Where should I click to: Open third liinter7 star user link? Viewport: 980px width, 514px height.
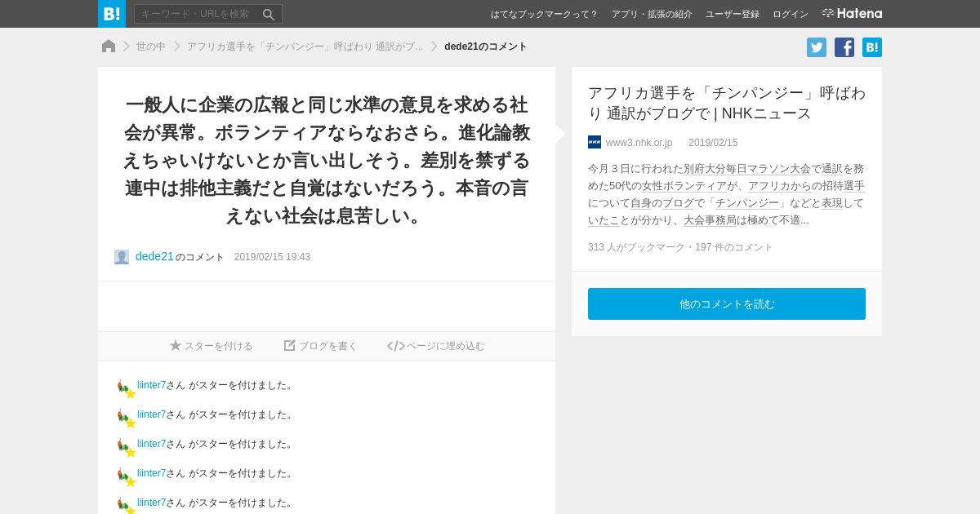coord(151,444)
